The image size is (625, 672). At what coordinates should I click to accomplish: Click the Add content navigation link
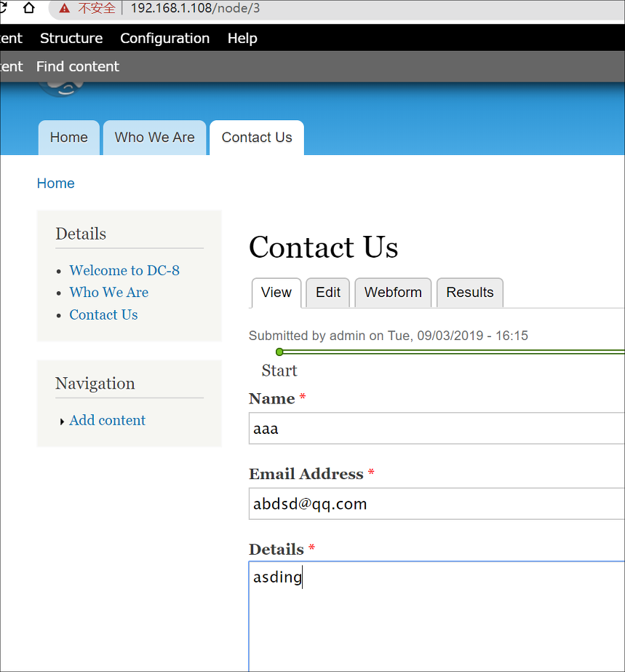(108, 420)
